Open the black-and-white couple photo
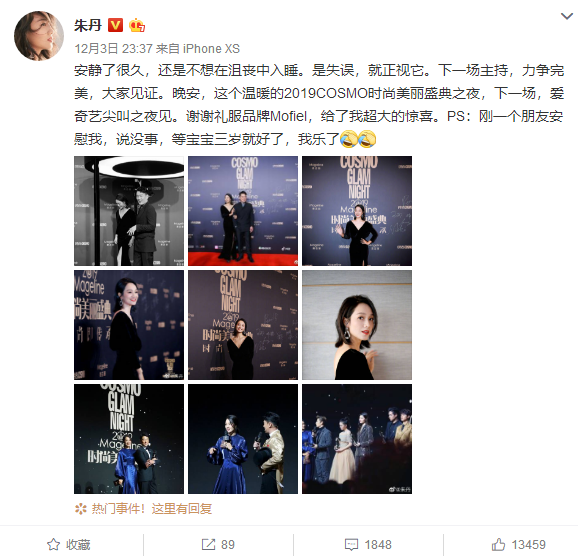Image resolution: width=578 pixels, height=557 pixels. tap(129, 211)
